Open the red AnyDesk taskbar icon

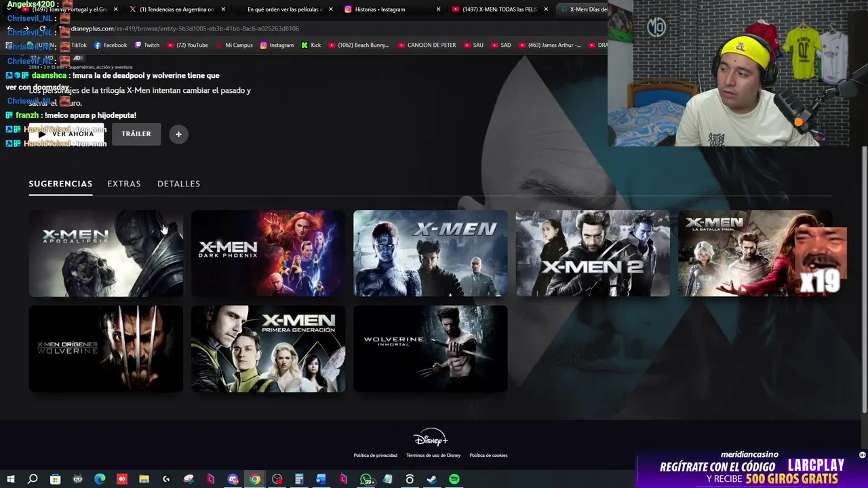click(122, 479)
